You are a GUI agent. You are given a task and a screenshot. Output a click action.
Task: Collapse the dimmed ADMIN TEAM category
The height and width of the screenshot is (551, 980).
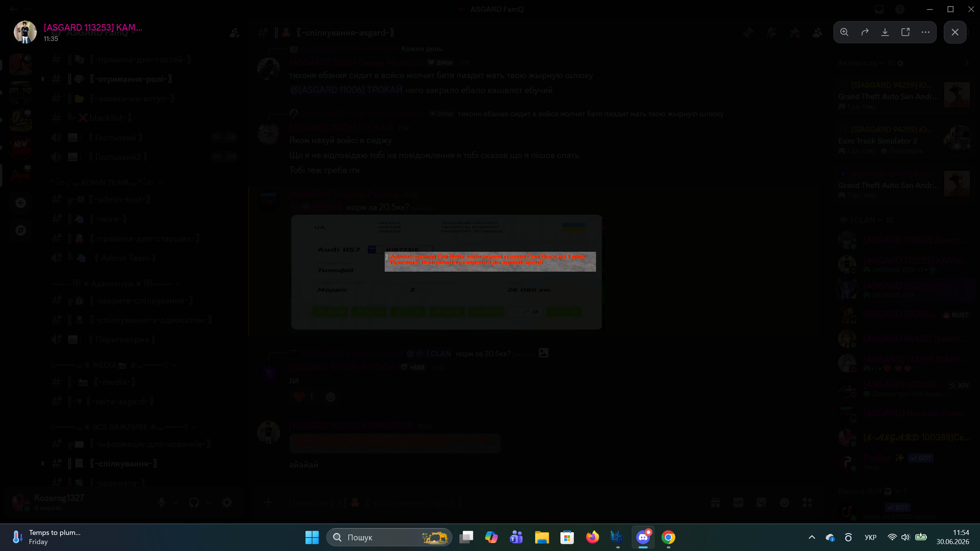tap(107, 183)
